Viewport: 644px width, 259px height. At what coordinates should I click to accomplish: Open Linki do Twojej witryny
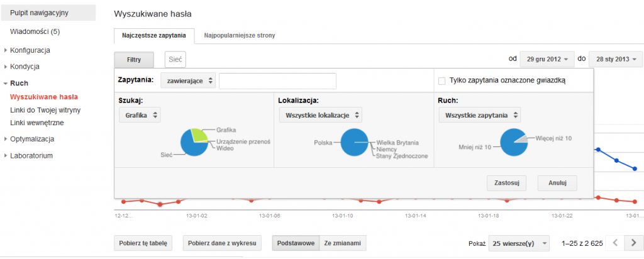(45, 110)
